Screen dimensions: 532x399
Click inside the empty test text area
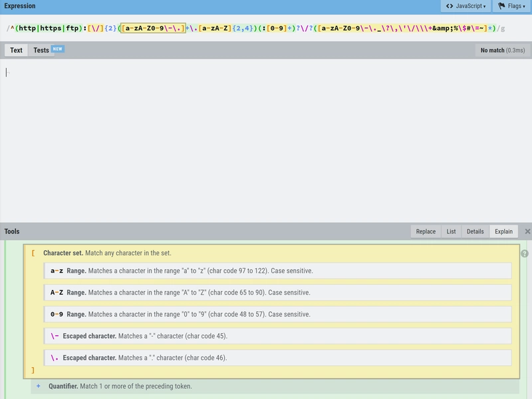[x=266, y=140]
